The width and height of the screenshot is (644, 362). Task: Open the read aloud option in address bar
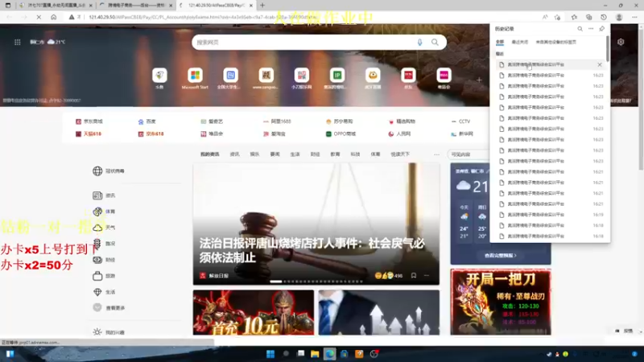(545, 17)
